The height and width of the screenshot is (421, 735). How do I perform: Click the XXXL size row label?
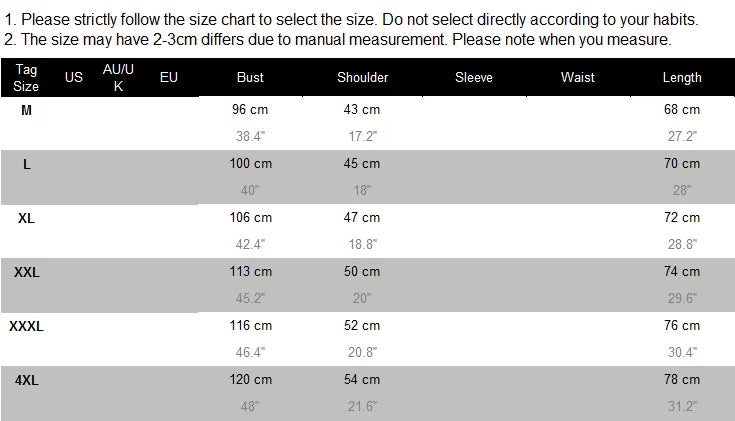point(26,326)
